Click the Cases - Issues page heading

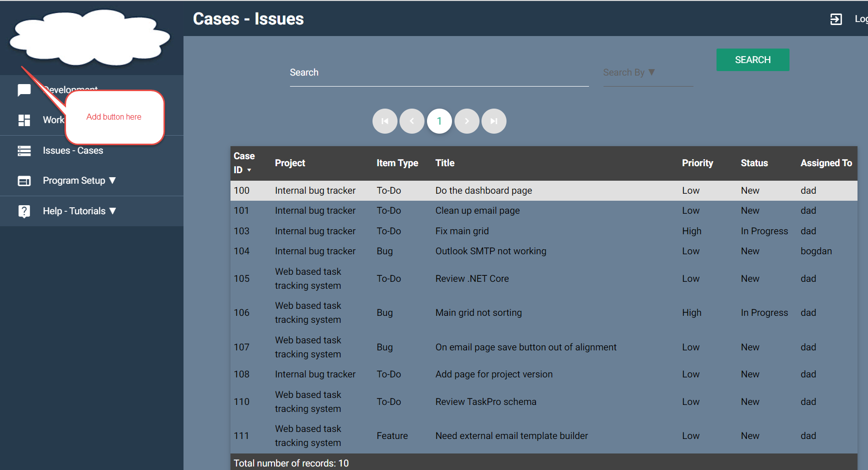pyautogui.click(x=248, y=19)
